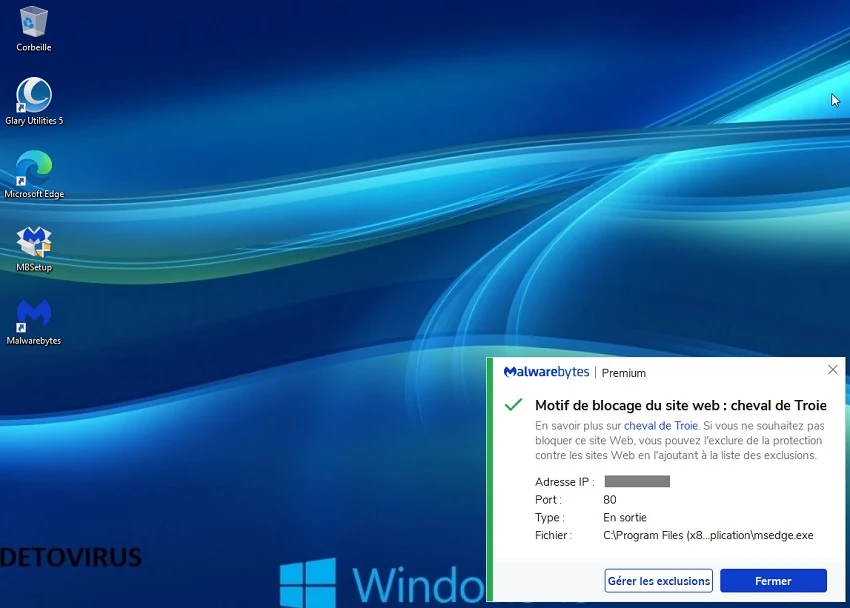Click the port value '80'
This screenshot has height=608, width=850.
[x=610, y=500]
